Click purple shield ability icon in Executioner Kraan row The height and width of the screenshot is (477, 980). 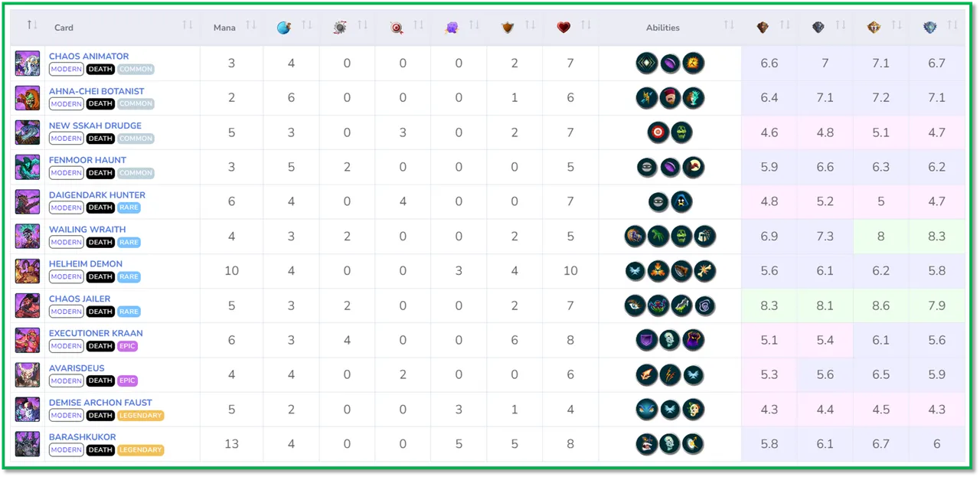click(647, 340)
